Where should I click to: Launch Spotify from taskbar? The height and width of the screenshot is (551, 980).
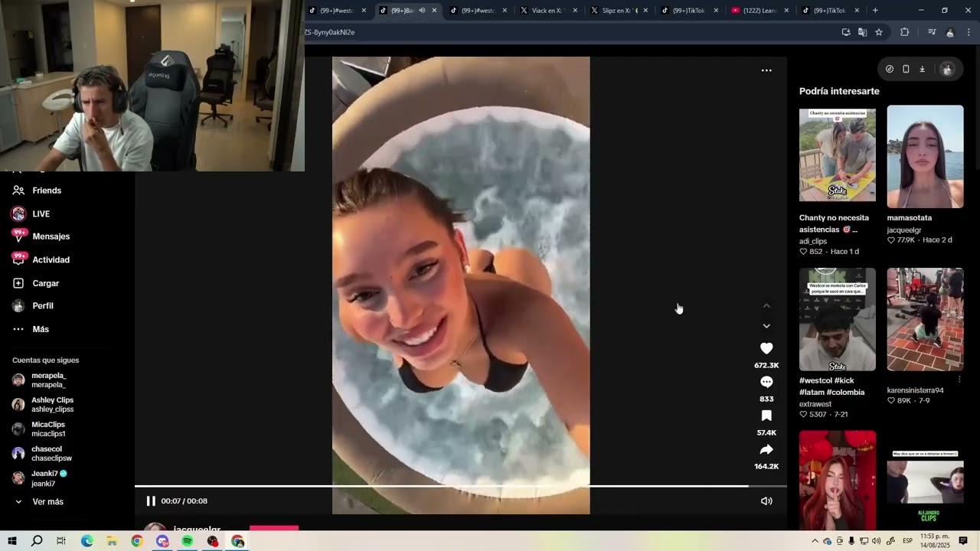(188, 541)
